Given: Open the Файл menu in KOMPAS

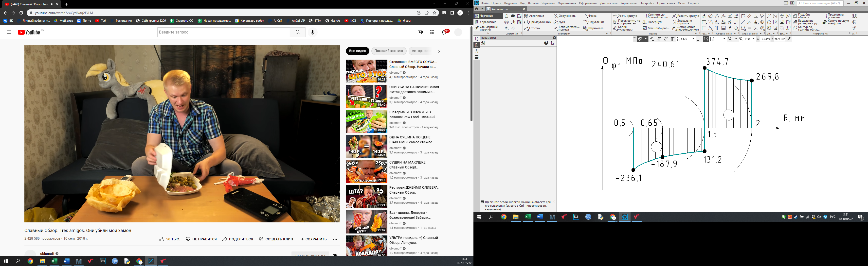Looking at the screenshot, I should [485, 3].
